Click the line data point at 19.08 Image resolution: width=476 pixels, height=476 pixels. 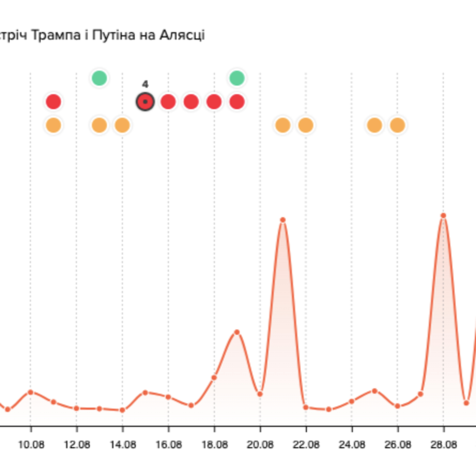237,332
